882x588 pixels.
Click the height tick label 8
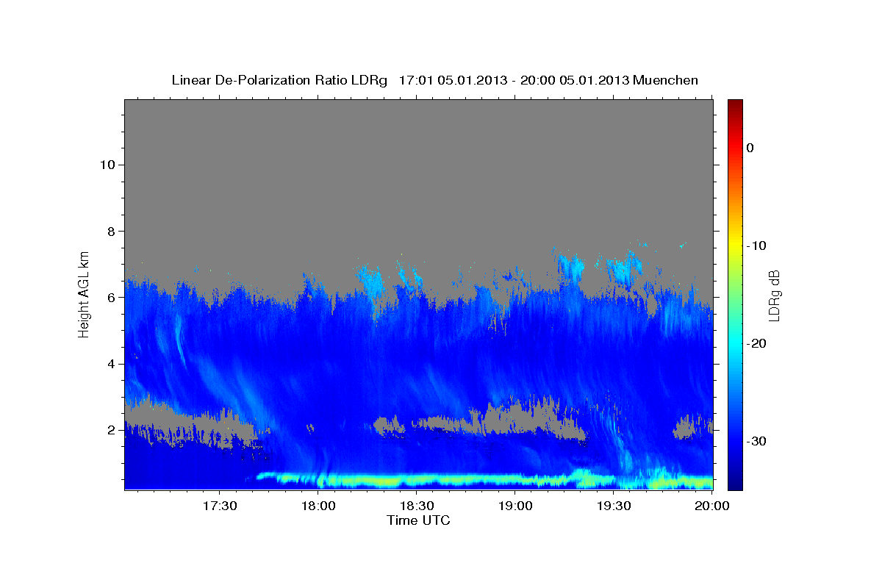(112, 231)
